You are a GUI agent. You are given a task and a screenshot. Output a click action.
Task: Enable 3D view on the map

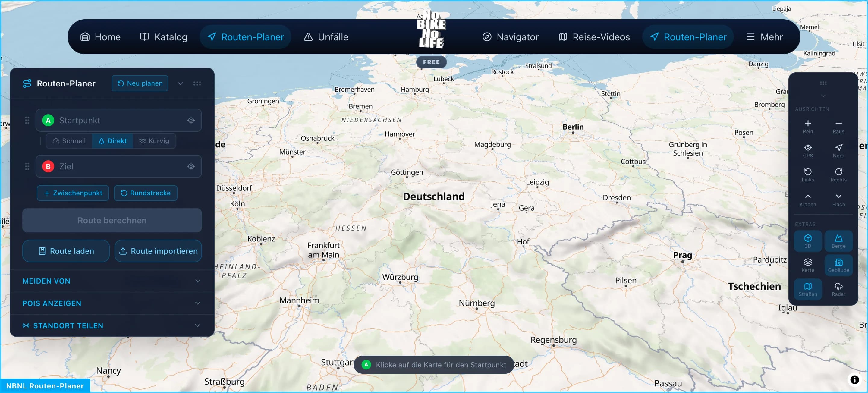[808, 241]
